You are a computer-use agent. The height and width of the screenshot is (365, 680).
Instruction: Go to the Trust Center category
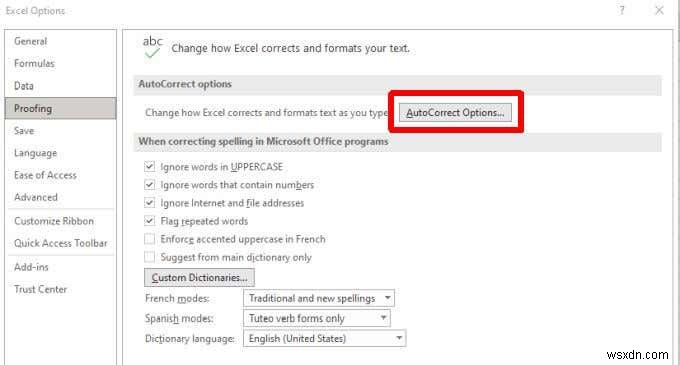[60, 289]
